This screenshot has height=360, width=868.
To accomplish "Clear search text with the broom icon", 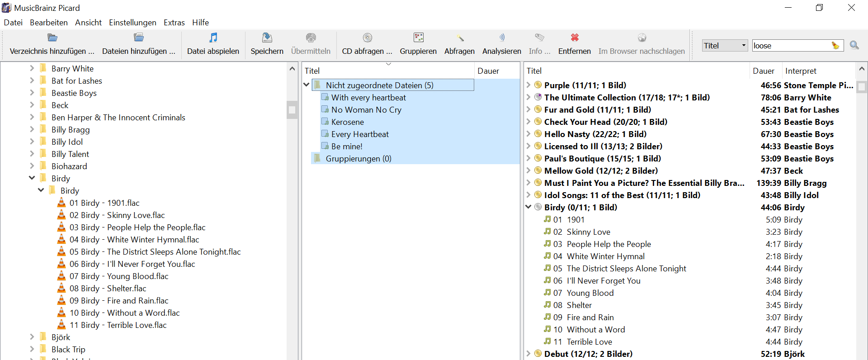I will pyautogui.click(x=835, y=45).
